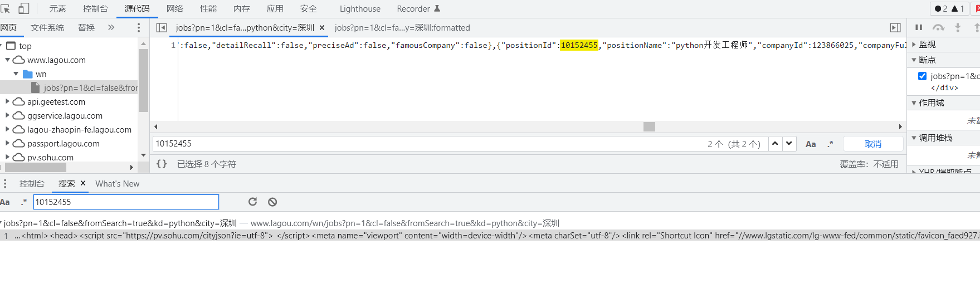Switch to the formatted jobs file tab
980x293 pixels.
pyautogui.click(x=402, y=27)
